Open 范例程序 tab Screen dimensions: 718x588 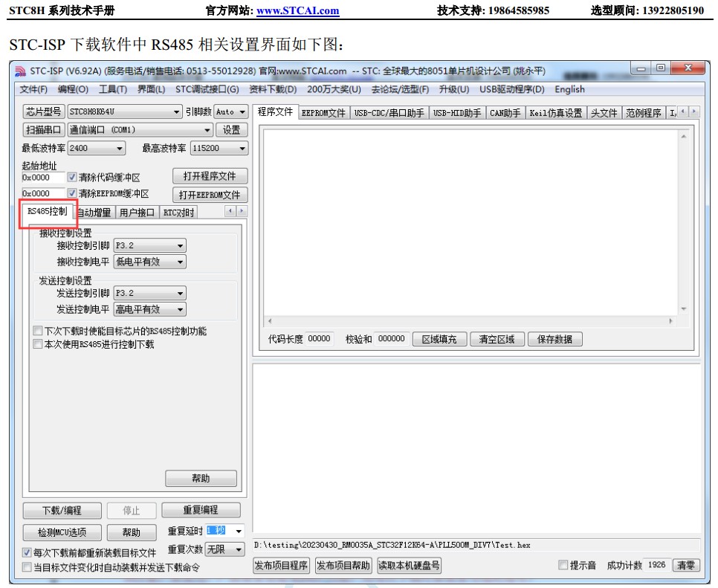[x=644, y=113]
